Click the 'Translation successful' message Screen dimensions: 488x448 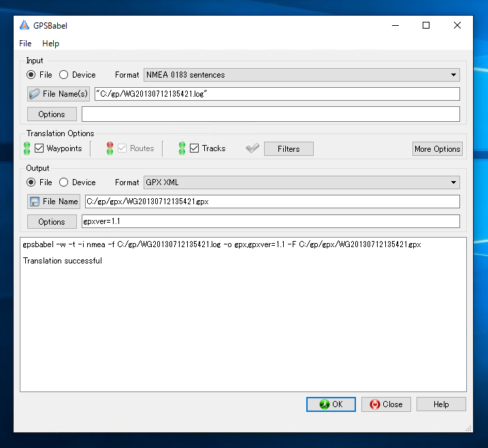[63, 261]
